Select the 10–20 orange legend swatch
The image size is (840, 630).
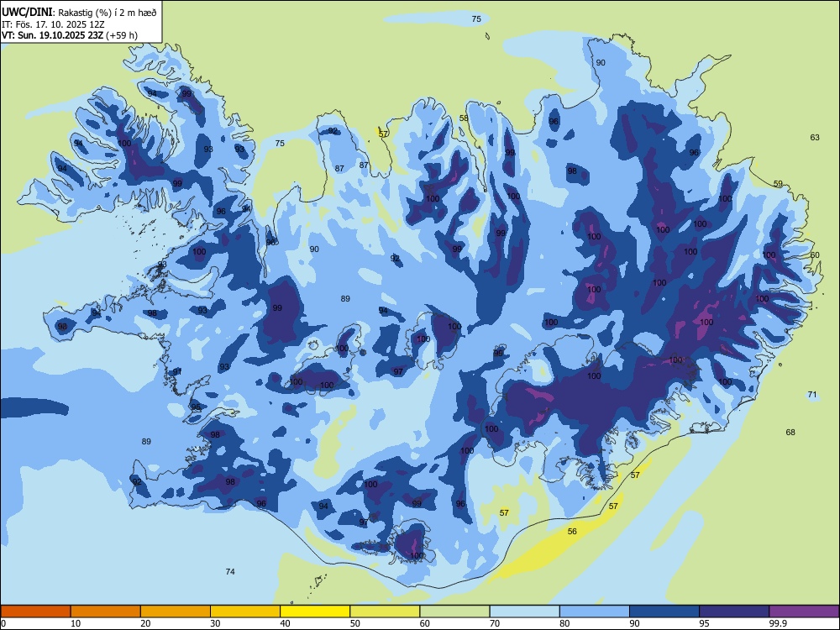tap(106, 612)
